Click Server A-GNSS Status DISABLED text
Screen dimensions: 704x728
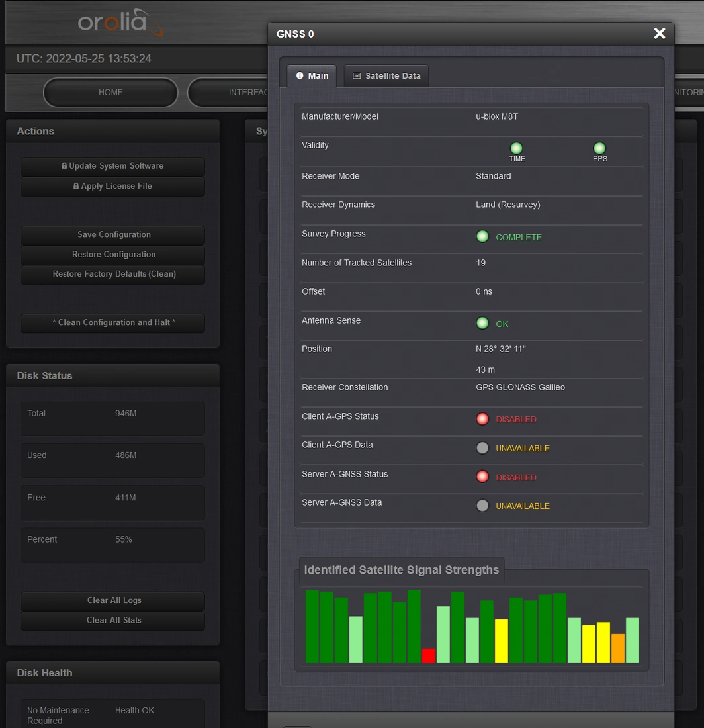[516, 478]
